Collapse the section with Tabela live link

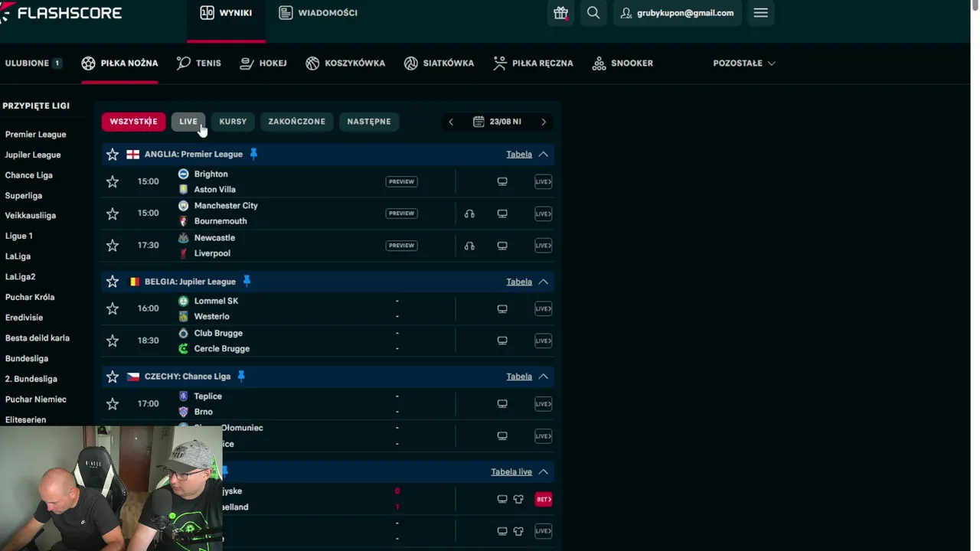543,472
